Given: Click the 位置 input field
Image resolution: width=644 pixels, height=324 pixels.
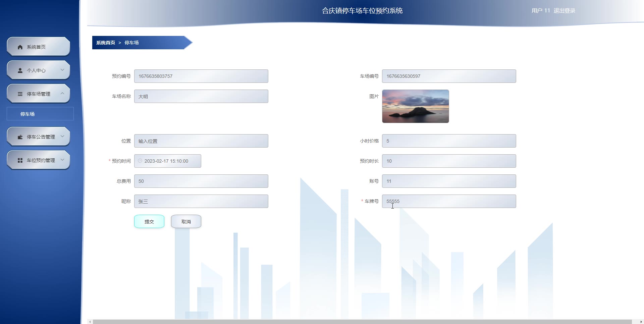Looking at the screenshot, I should pos(201,141).
